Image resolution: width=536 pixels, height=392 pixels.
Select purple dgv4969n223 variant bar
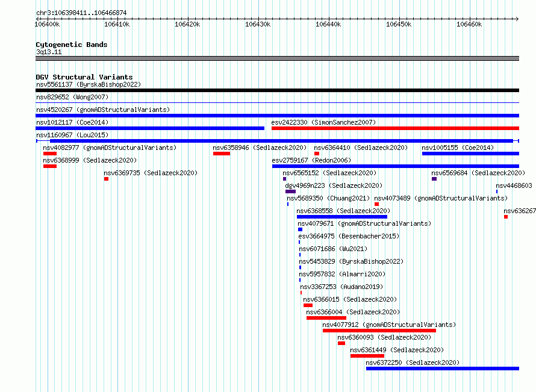click(290, 191)
